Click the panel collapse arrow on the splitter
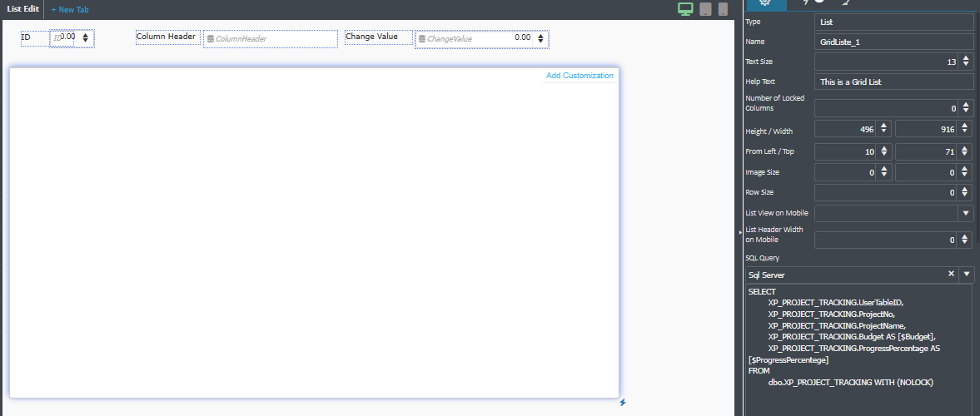The height and width of the screenshot is (416, 980). tap(740, 232)
